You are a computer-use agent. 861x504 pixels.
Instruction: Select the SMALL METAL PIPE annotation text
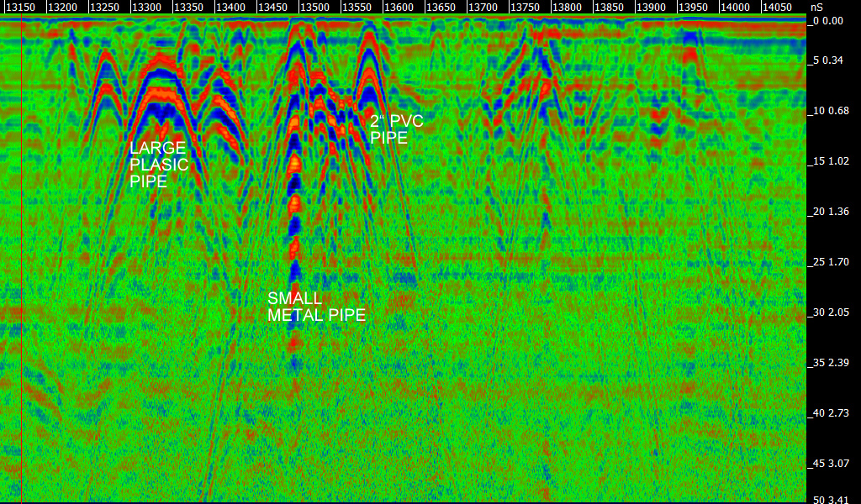(x=316, y=307)
